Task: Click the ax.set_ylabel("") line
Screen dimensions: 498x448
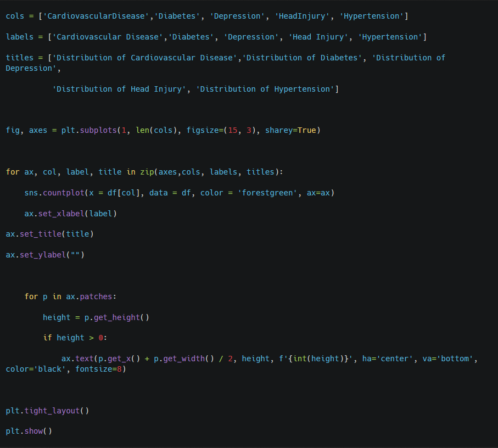Action: (x=45, y=255)
